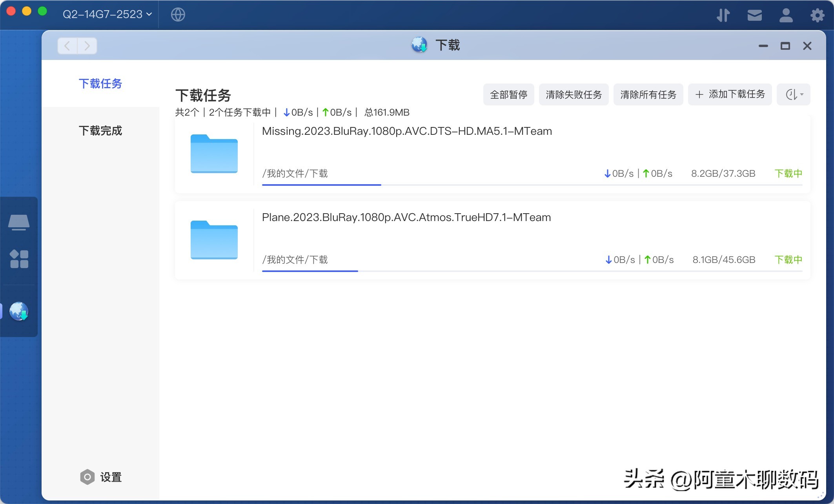This screenshot has width=834, height=504.
Task: Open the user account icon
Action: pyautogui.click(x=786, y=15)
